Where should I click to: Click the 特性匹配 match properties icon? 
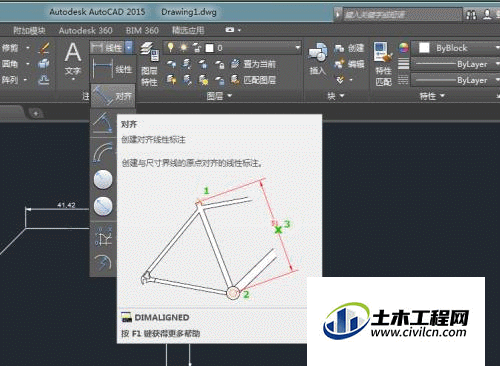383,63
